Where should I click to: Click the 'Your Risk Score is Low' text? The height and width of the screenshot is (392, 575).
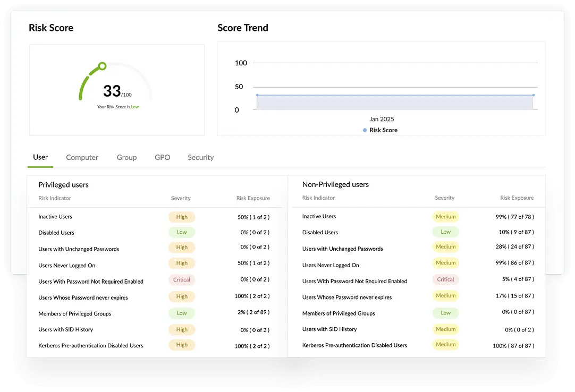[118, 107]
